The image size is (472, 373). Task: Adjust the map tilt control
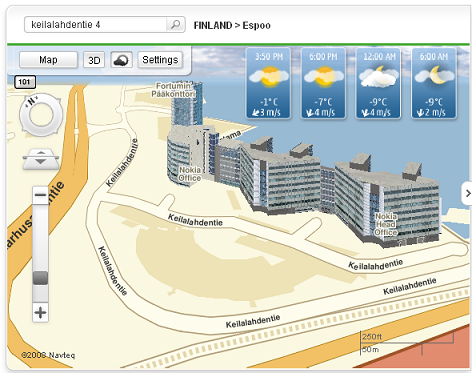click(41, 159)
